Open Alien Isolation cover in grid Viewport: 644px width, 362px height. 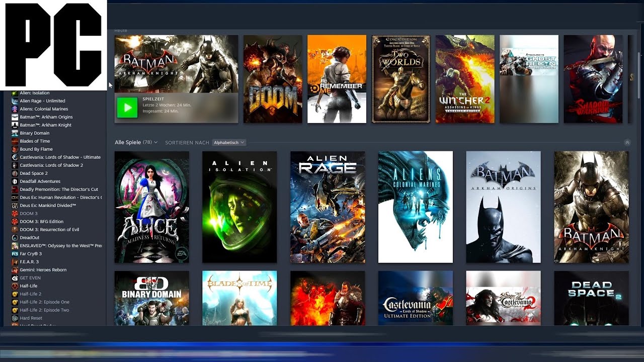239,207
